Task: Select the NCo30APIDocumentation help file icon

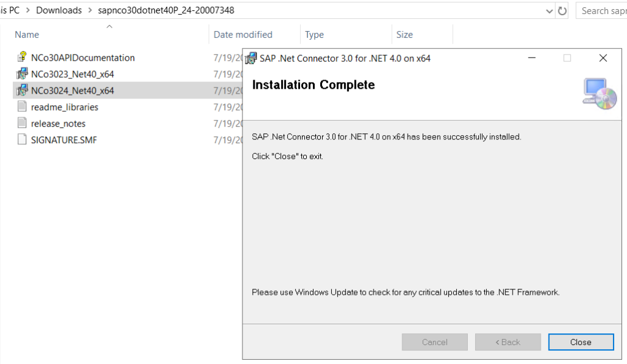Action: point(22,57)
